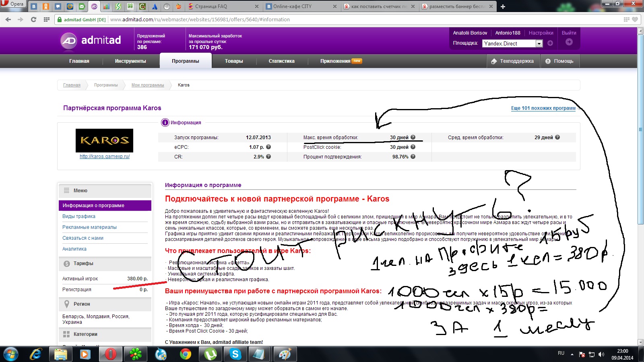Launch Internet Explorer from taskbar

(36, 354)
